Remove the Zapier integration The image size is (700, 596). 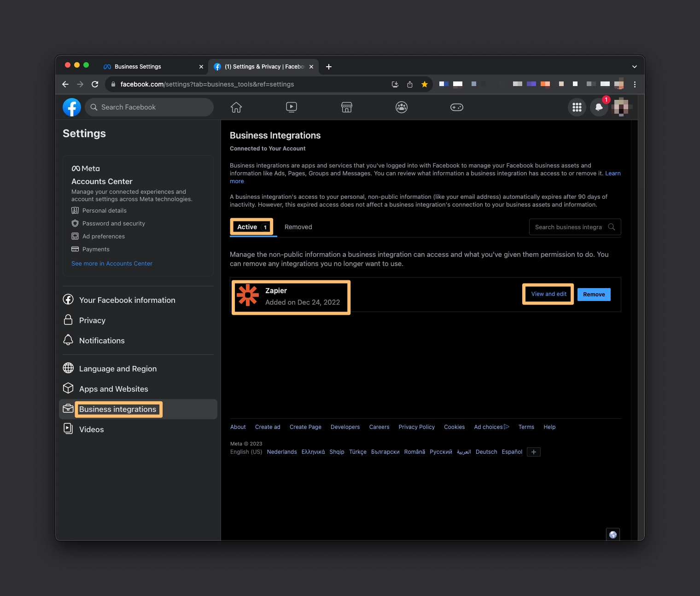[594, 295]
